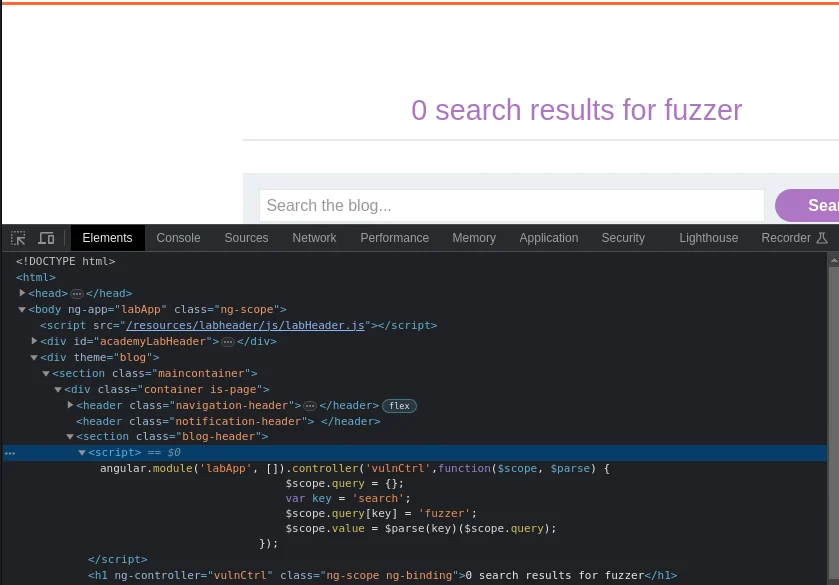
Task: Click the "$scope.query[key] = 'fuzzer';" line
Action: (381, 513)
